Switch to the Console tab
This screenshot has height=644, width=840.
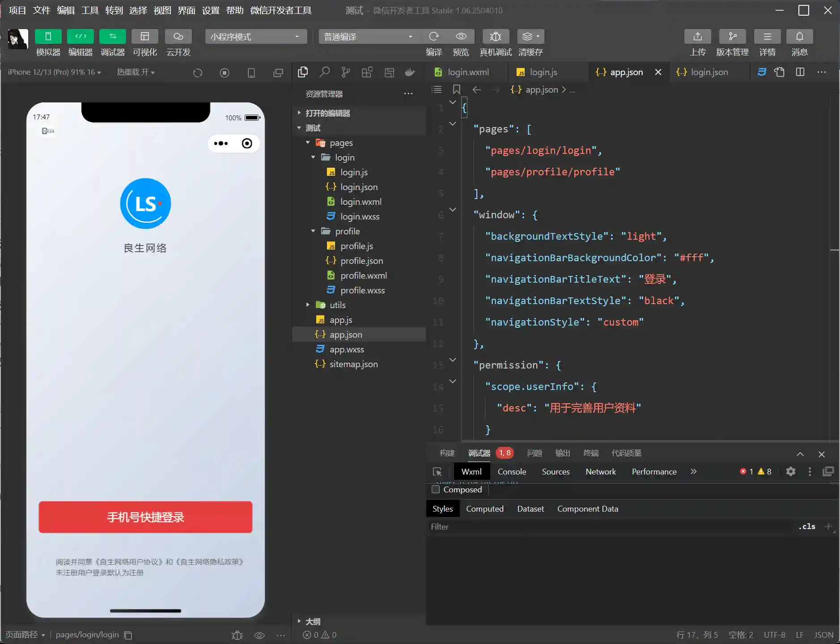[511, 472]
